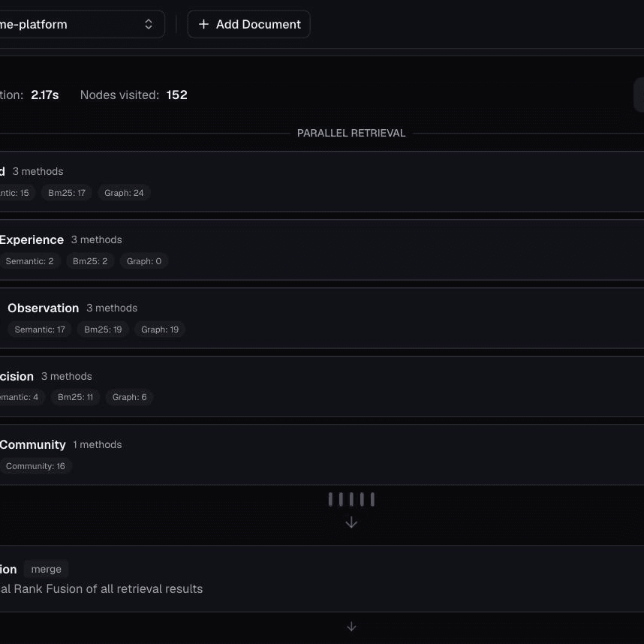Select the Bm25: 17 chip
This screenshot has height=644, width=644.
pos(67,193)
